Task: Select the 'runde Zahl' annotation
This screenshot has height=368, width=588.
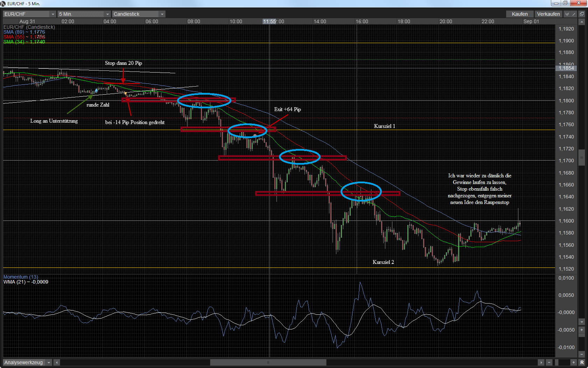Action: click(98, 105)
